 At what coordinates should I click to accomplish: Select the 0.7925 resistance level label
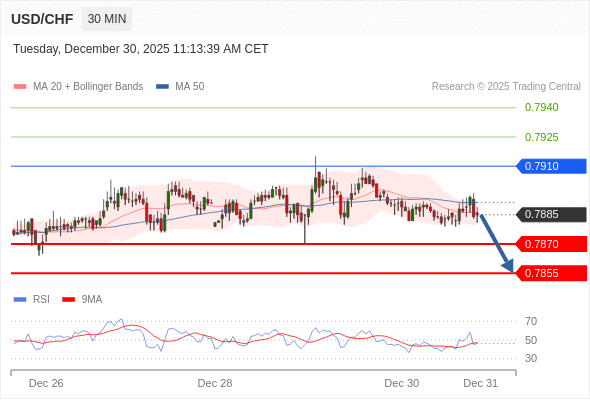(x=541, y=137)
